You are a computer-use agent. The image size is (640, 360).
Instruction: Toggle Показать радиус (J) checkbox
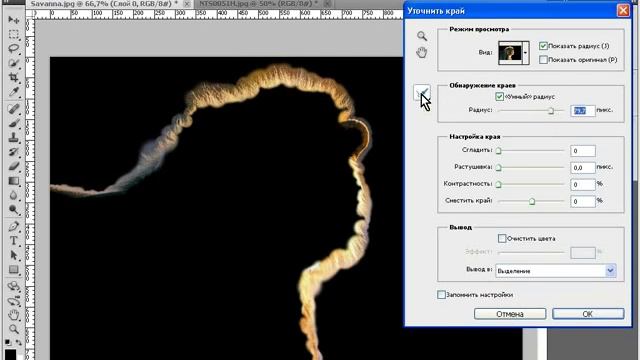[x=543, y=46]
